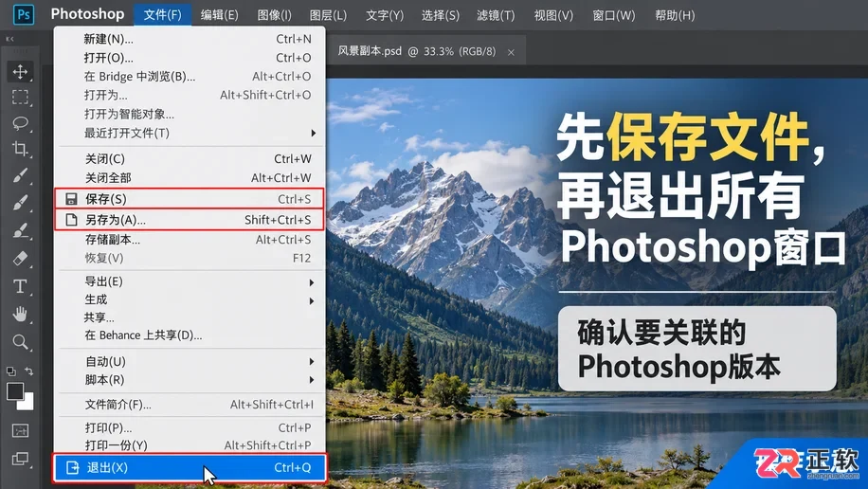Click the foreground color swatch

[15, 391]
